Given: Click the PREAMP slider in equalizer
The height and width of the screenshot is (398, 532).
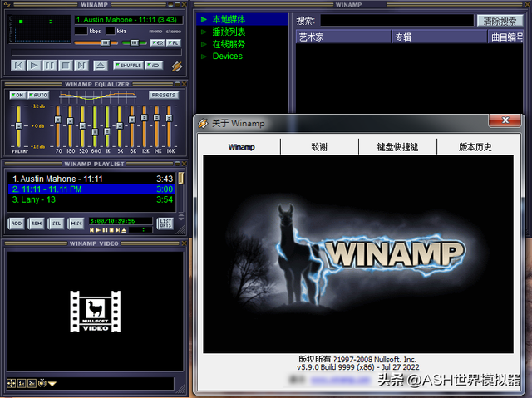Looking at the screenshot, I should pyautogui.click(x=18, y=126).
